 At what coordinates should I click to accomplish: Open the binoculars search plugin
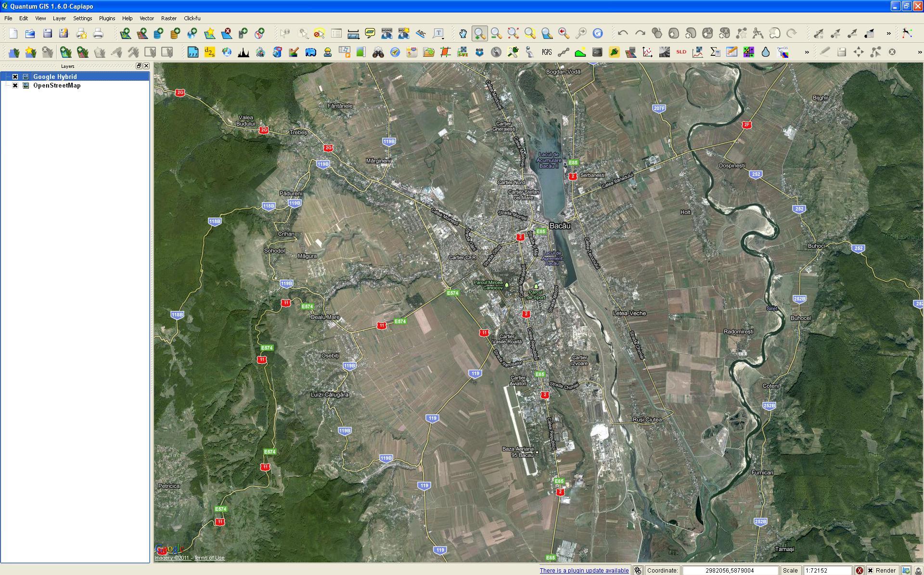(x=378, y=52)
